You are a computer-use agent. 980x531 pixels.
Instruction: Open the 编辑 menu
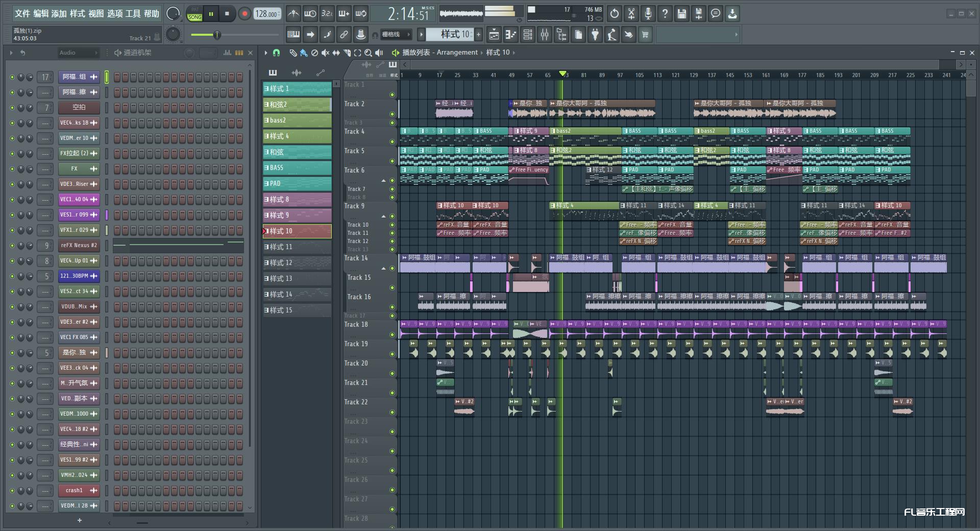[41, 14]
